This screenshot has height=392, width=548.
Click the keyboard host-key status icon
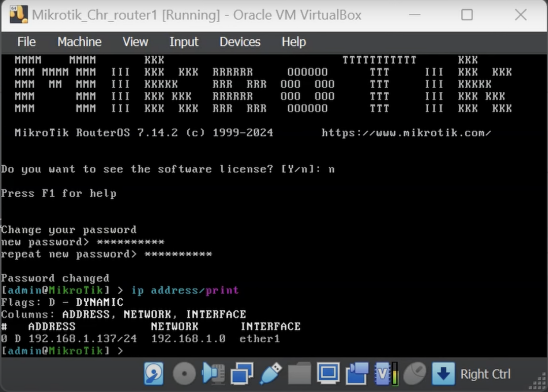[443, 374]
